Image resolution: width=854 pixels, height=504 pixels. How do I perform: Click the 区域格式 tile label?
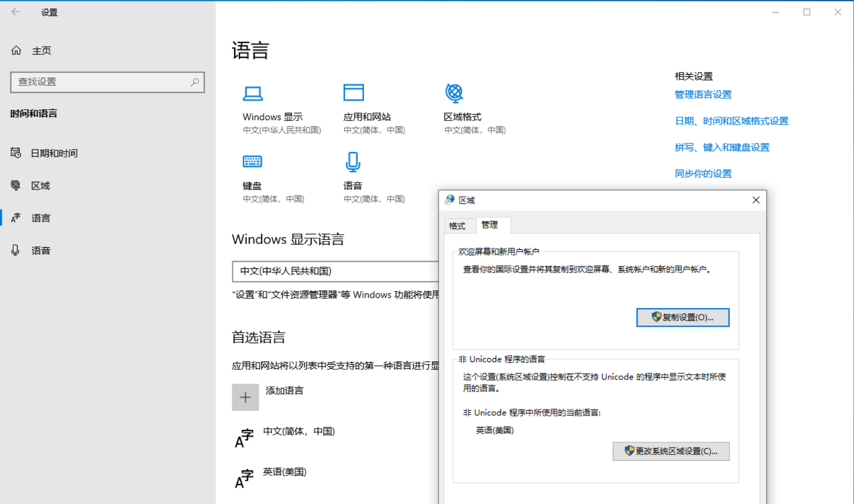pyautogui.click(x=463, y=117)
